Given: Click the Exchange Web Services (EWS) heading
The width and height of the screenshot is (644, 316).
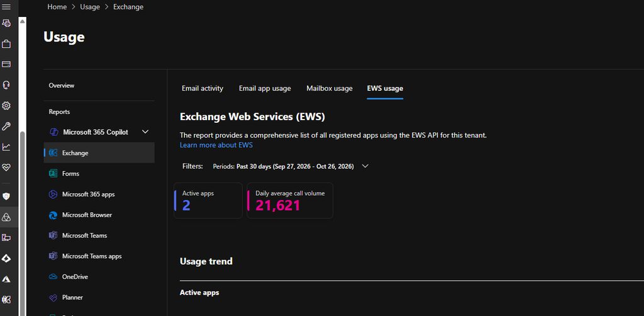Looking at the screenshot, I should (253, 116).
